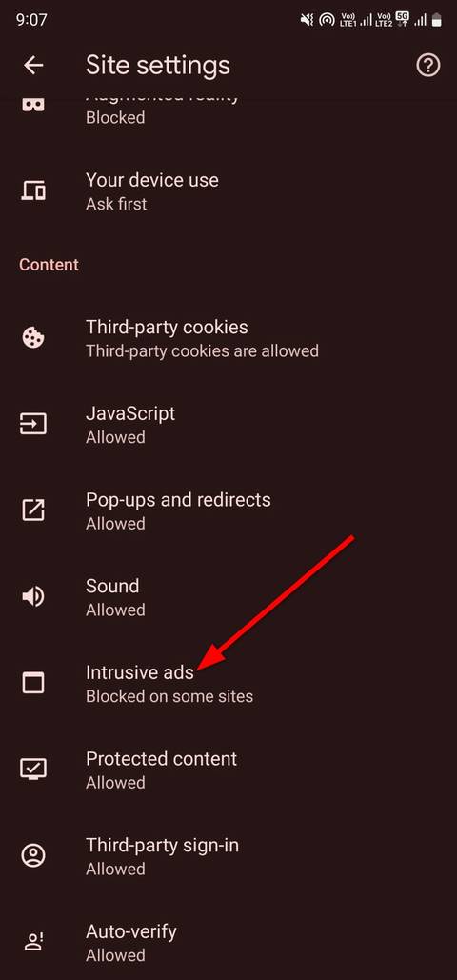This screenshot has width=457, height=980.
Task: Tap the back arrow icon
Action: click(x=33, y=65)
